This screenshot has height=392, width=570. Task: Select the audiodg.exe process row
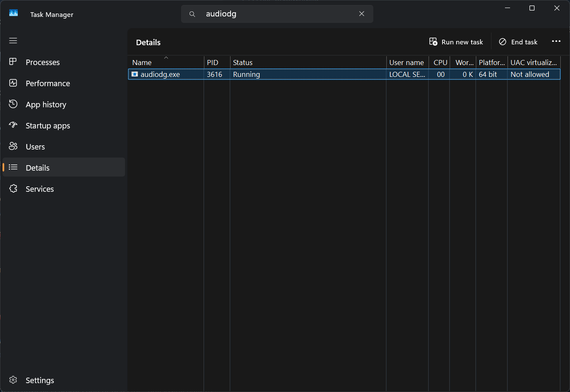click(x=160, y=74)
